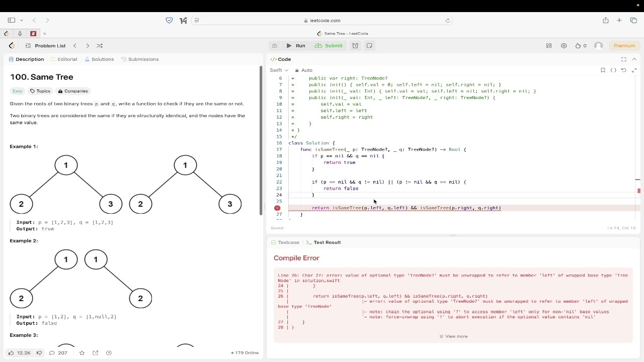Click the LeetCode logo icon
The image size is (644, 362).
tap(12, 46)
